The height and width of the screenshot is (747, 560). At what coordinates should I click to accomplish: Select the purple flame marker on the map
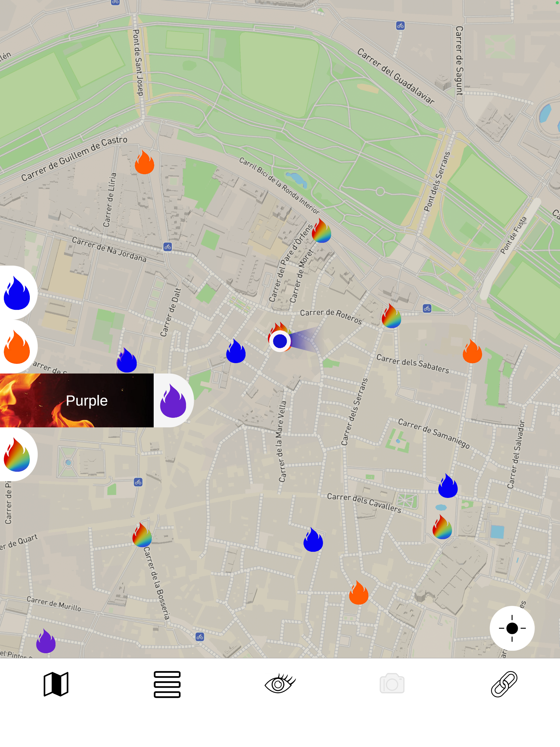[46, 641]
